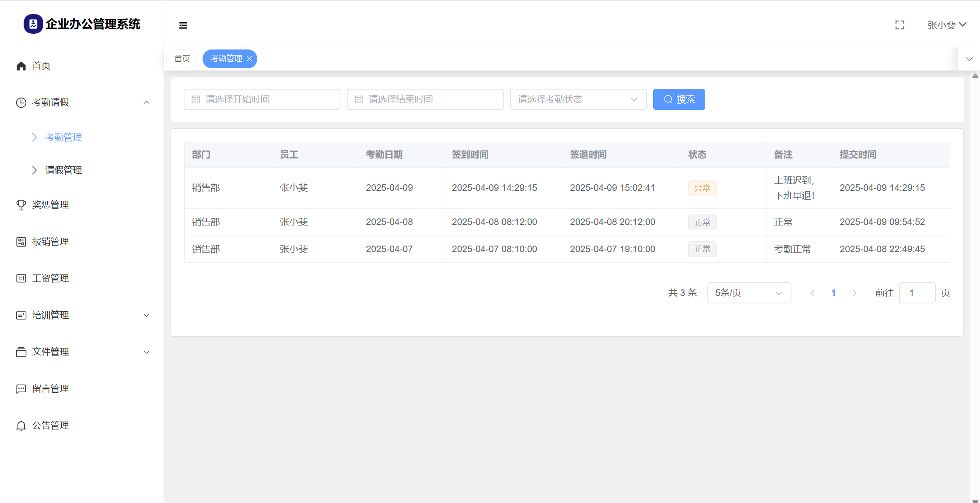Switch to the 首页 tab
Screen dimensions: 980x503
coord(182,59)
